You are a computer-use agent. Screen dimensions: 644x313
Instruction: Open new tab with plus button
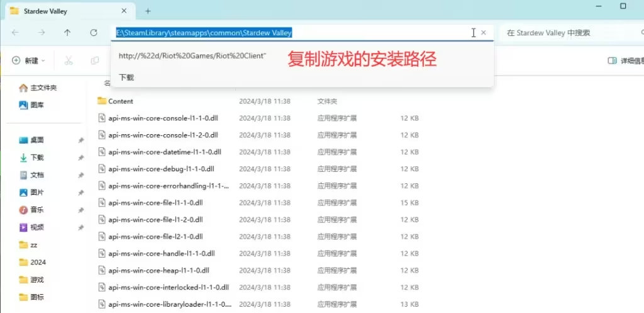pyautogui.click(x=148, y=11)
